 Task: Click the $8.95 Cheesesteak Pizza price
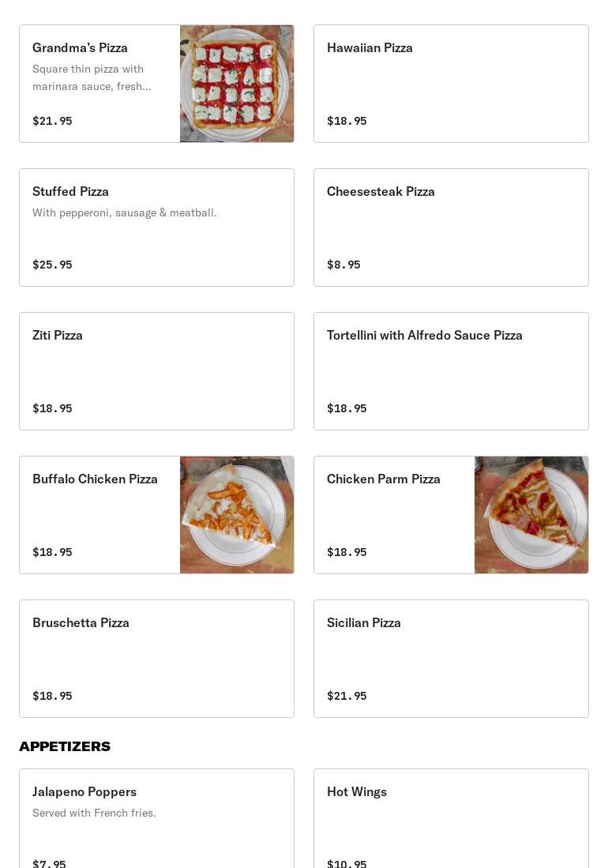tap(343, 265)
